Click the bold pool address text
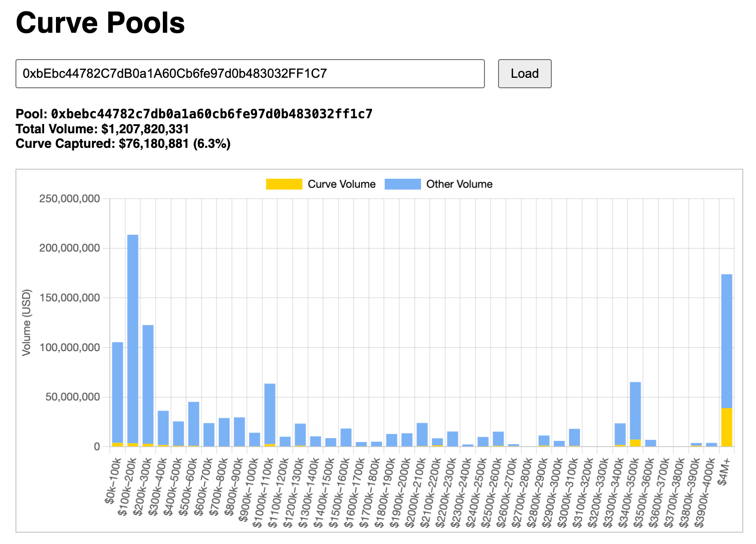This screenshot has width=756, height=544. (212, 114)
